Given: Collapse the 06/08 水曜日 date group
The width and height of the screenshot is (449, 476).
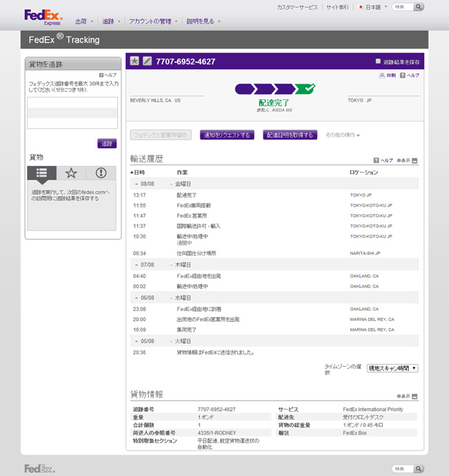Looking at the screenshot, I should point(136,298).
